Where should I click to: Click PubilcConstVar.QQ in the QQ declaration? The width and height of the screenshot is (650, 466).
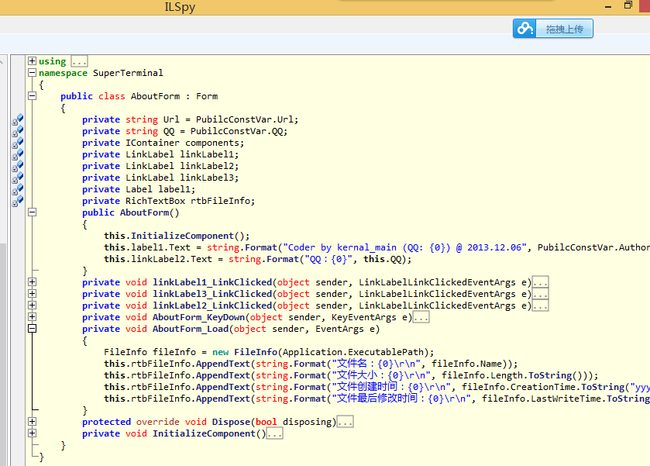pyautogui.click(x=237, y=131)
